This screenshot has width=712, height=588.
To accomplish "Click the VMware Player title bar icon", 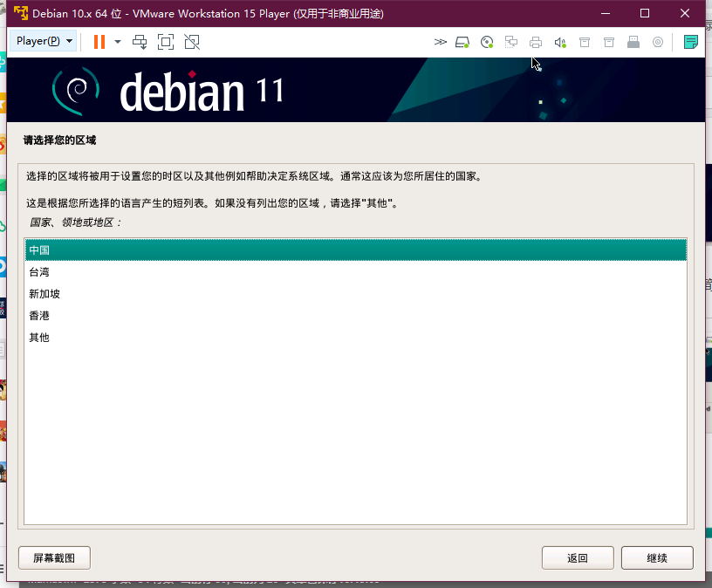I will point(20,13).
